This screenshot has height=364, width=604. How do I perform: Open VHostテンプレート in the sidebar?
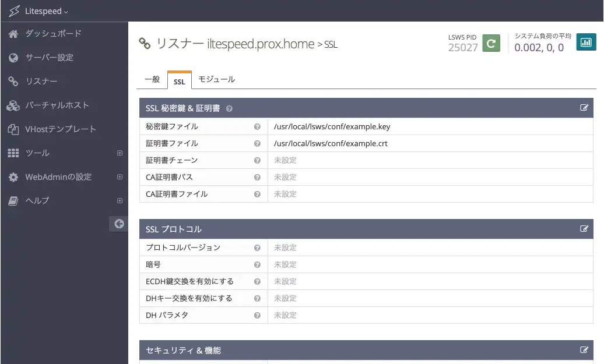pos(61,129)
